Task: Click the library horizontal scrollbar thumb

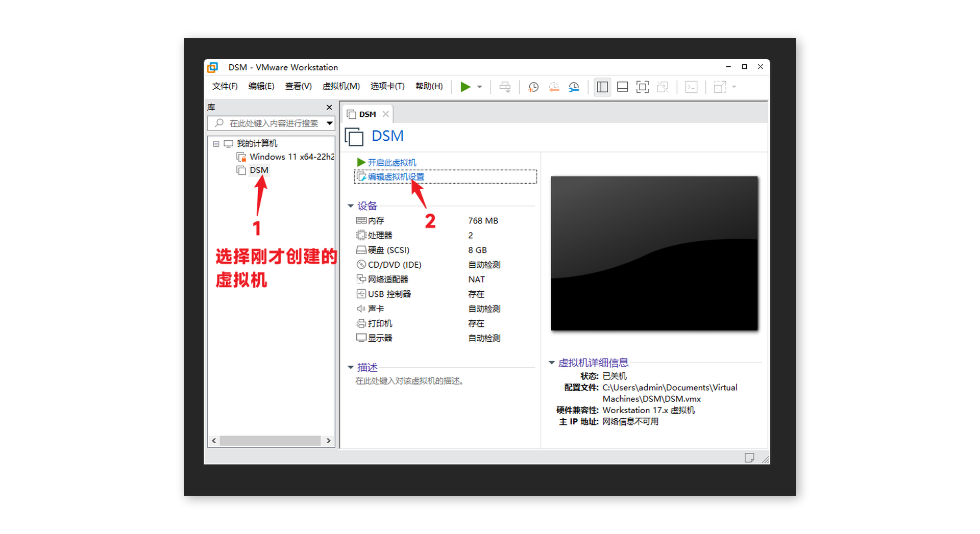Action: point(270,441)
